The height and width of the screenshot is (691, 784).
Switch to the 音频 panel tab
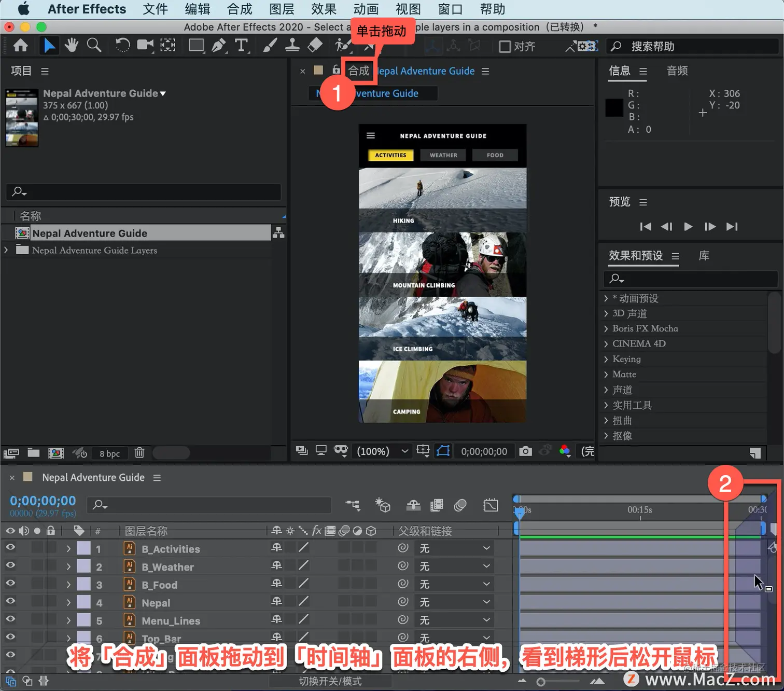coord(677,71)
